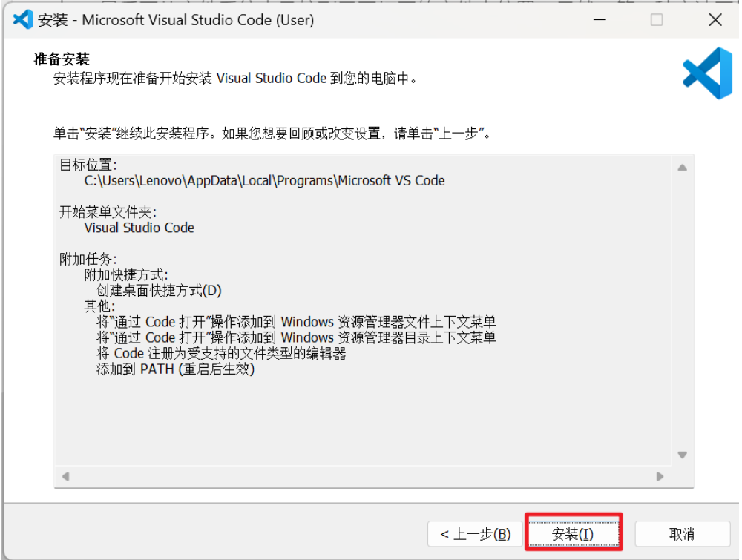Image resolution: width=742 pixels, height=560 pixels.
Task: Click the Visual Studio Code folder name line
Action: click(139, 228)
